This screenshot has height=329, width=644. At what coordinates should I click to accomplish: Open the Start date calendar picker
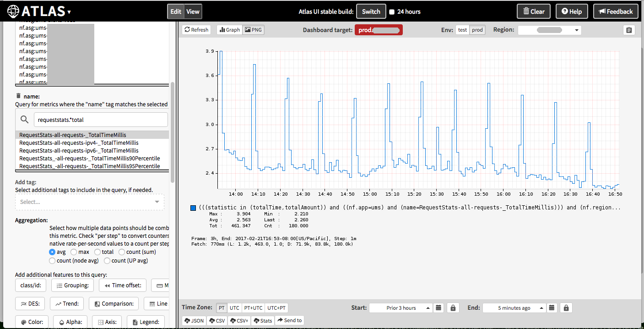[438, 308]
